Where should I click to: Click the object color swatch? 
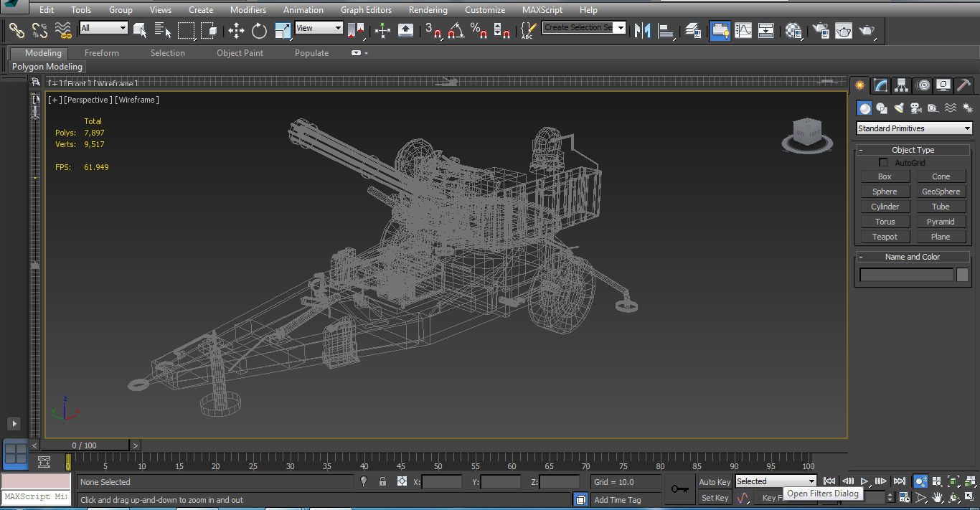coord(962,275)
